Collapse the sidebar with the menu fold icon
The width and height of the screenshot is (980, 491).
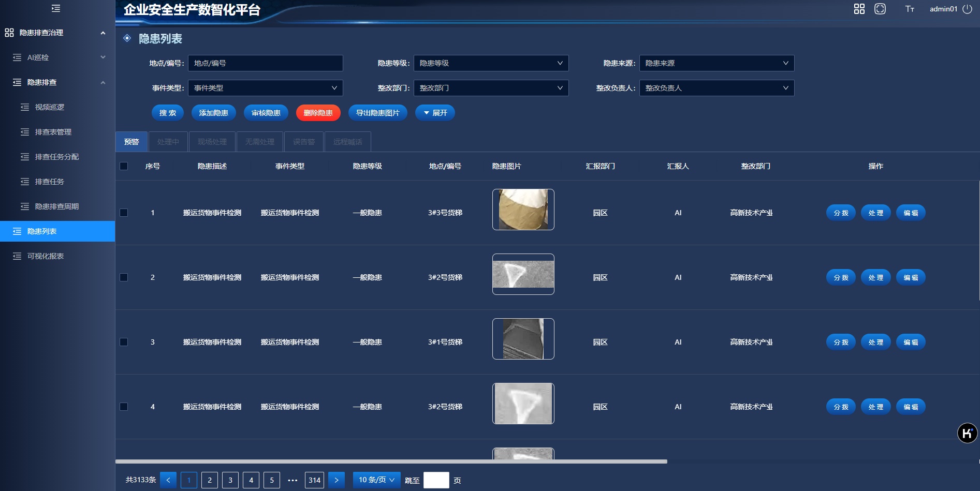click(x=56, y=8)
